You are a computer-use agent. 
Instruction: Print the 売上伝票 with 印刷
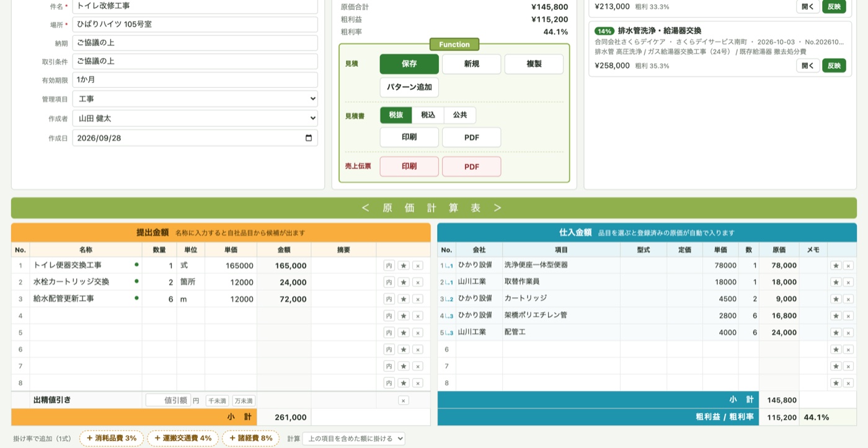coord(409,167)
